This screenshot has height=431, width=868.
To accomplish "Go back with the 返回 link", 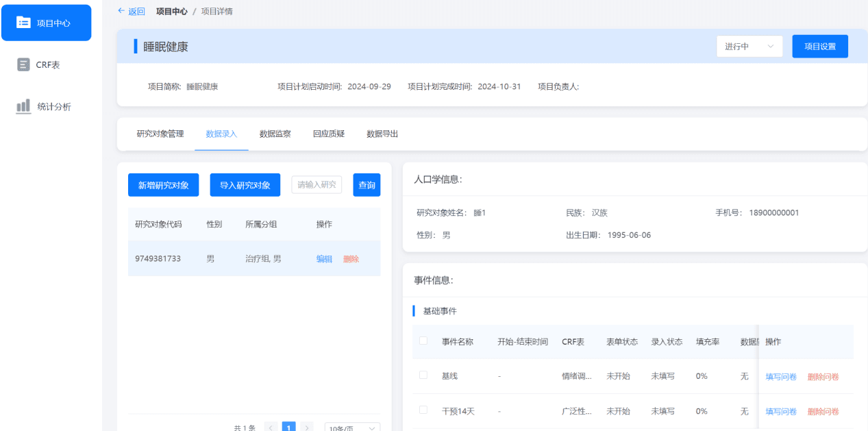I will 132,11.
